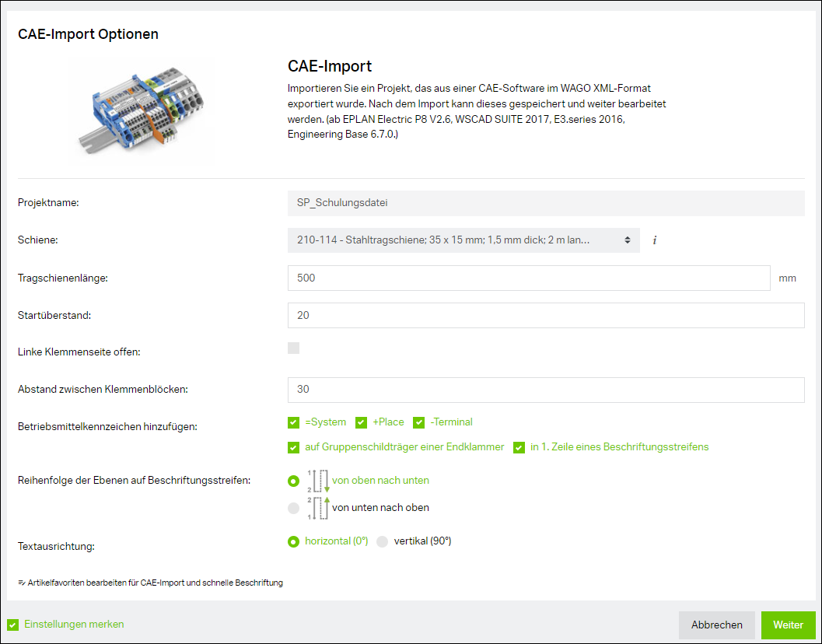Click the Abbrechen button
822x644 pixels.
[716, 625]
